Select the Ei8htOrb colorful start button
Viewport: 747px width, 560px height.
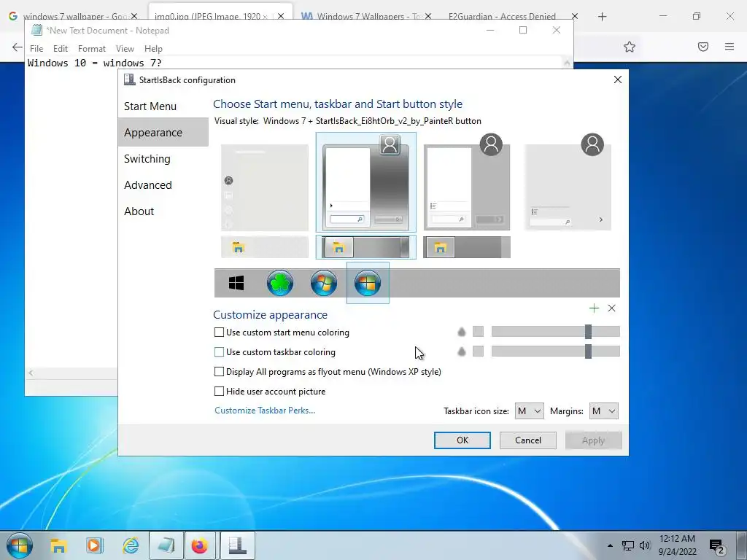pyautogui.click(x=368, y=283)
